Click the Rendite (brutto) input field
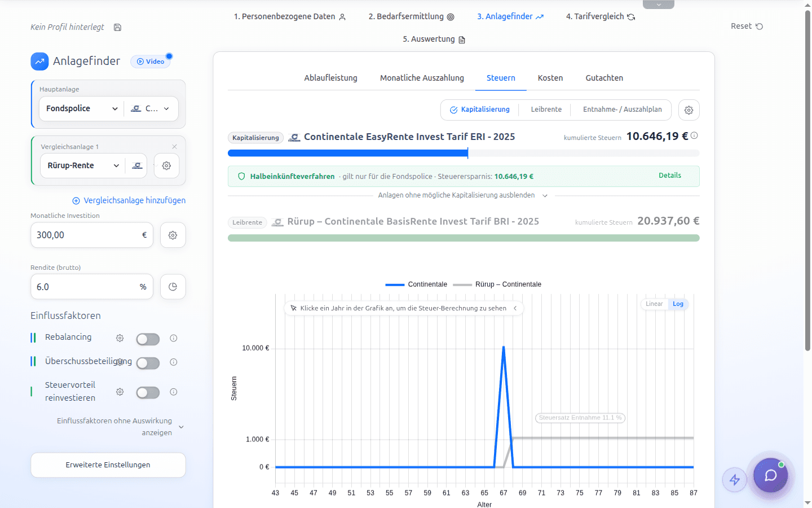This screenshot has width=812, height=508. [x=92, y=287]
